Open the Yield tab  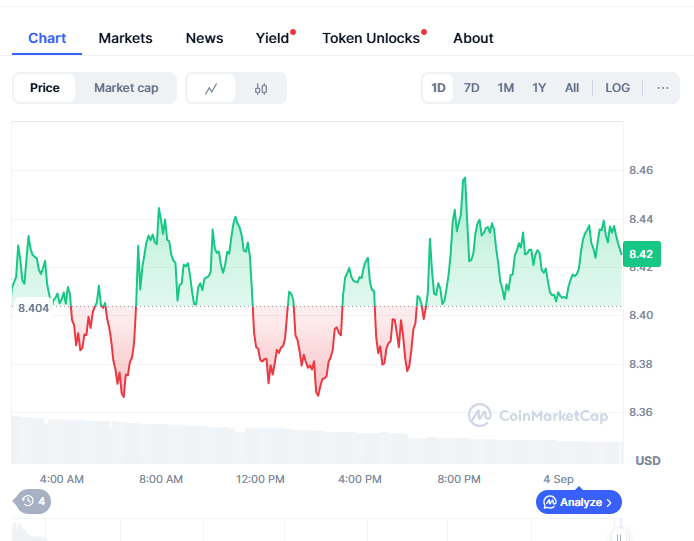tap(272, 38)
